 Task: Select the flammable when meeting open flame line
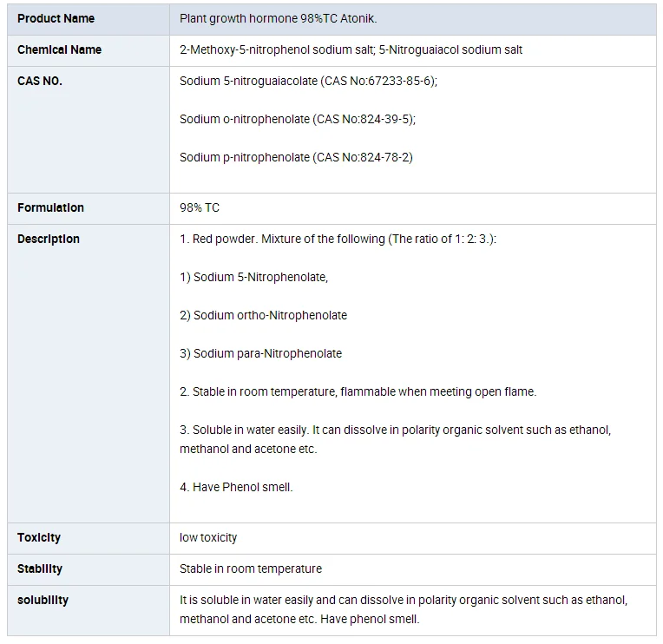point(358,391)
